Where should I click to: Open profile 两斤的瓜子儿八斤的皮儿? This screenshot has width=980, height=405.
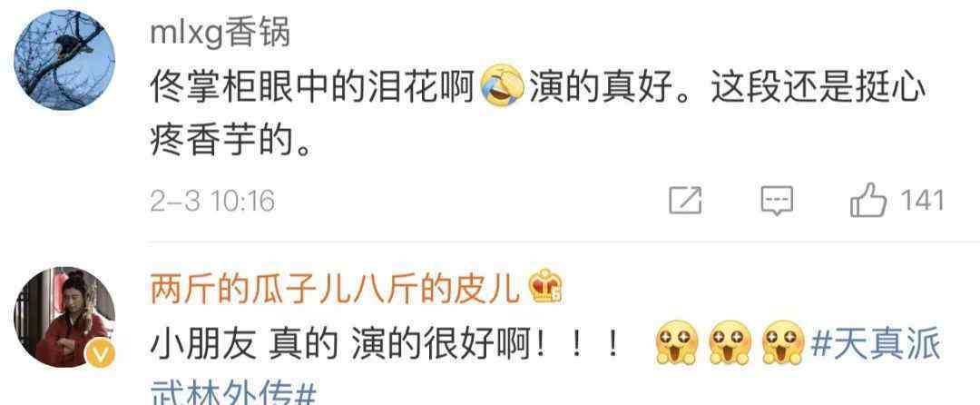(x=334, y=288)
